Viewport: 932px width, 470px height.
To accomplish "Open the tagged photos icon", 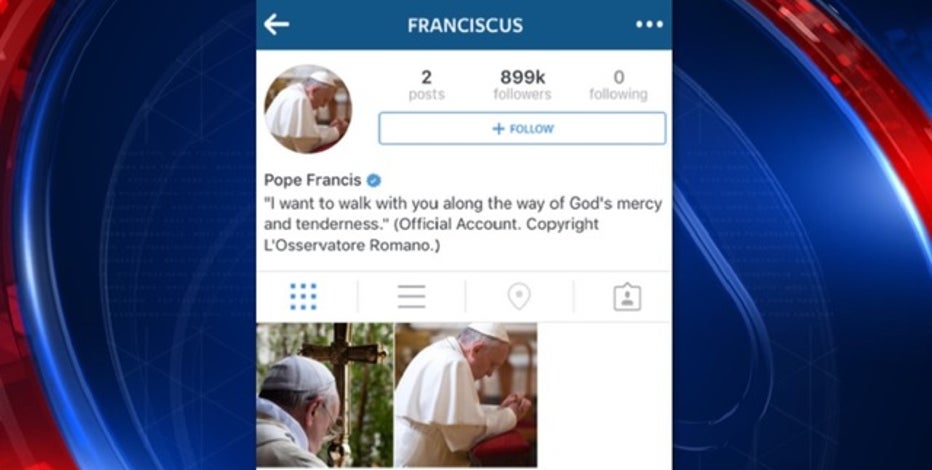I will (x=627, y=296).
